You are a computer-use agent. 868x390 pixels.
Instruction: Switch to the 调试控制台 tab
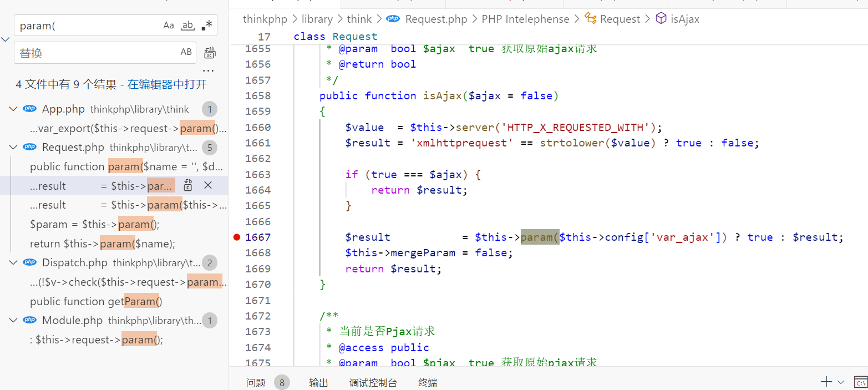click(373, 383)
